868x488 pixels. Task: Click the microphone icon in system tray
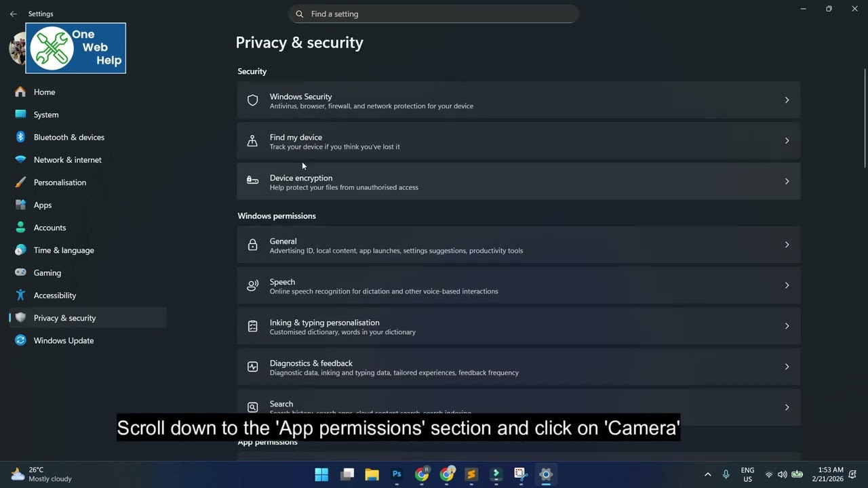(x=726, y=474)
